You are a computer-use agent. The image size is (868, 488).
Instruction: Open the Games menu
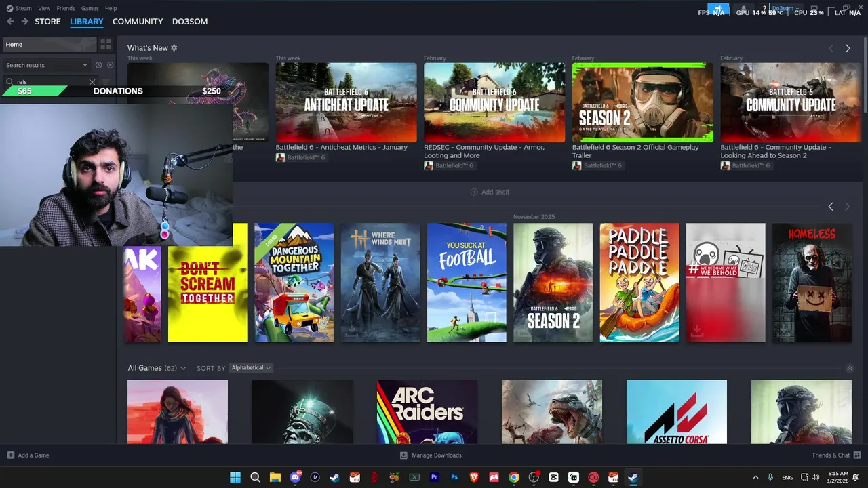[90, 8]
